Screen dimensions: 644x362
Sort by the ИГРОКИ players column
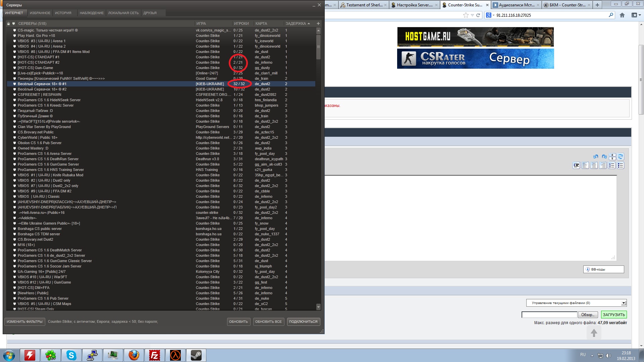(241, 23)
